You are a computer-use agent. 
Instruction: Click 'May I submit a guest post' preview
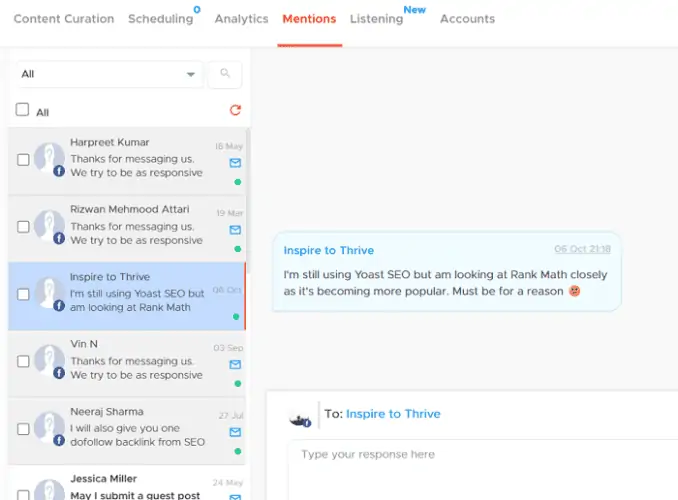point(135,495)
